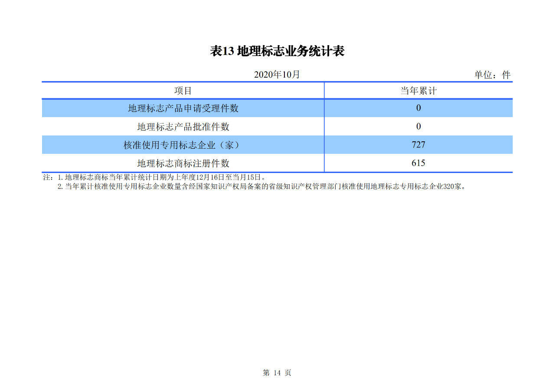Click note 1 about 统计日期
Viewport: 555px width, 392px height.
pyautogui.click(x=161, y=177)
